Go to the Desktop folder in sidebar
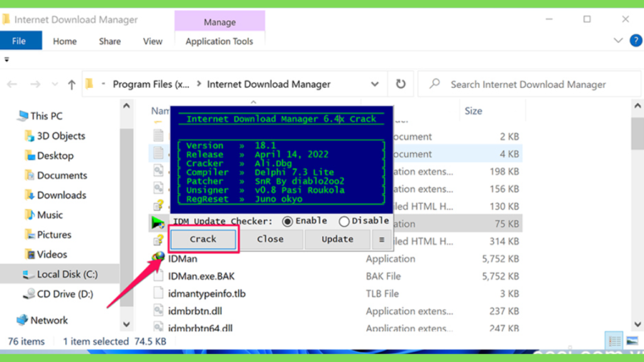The image size is (644, 362). [48, 156]
